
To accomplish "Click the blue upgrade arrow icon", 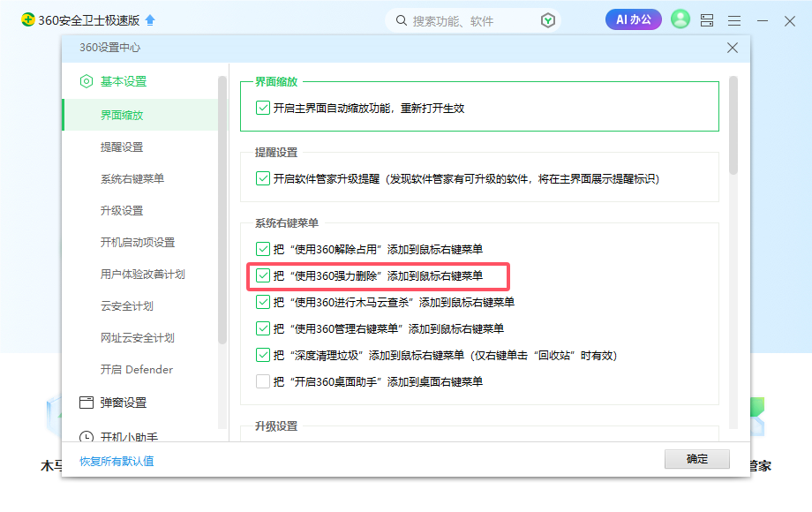I will pos(150,20).
